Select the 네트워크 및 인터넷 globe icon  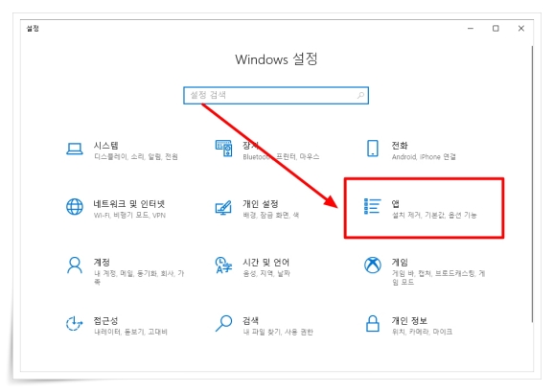75,207
